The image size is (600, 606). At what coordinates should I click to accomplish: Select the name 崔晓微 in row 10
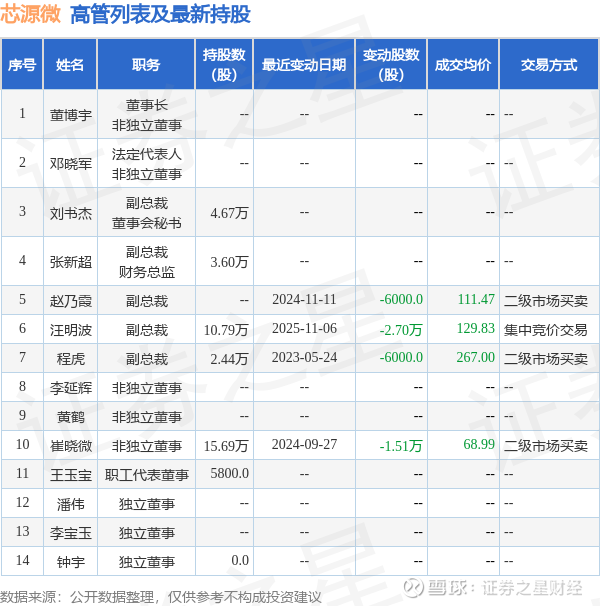click(x=71, y=446)
